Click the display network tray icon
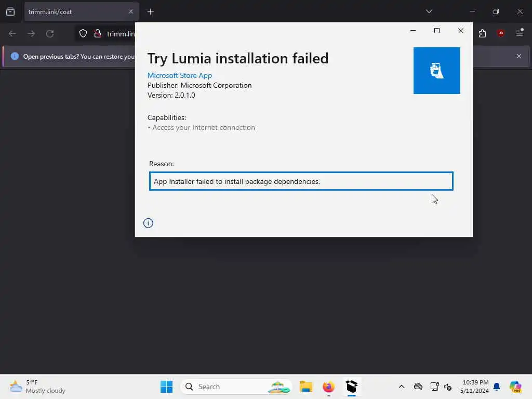Viewport: 532px width, 399px height. pos(434,387)
